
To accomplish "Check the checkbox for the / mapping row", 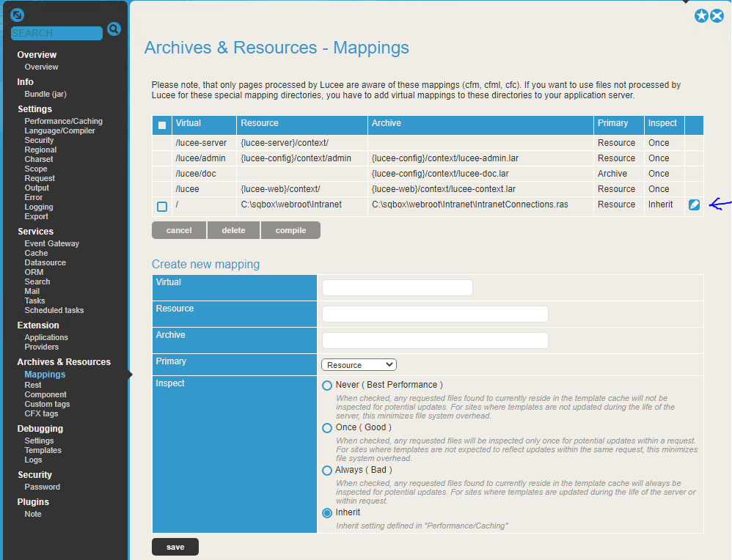I will point(162,206).
